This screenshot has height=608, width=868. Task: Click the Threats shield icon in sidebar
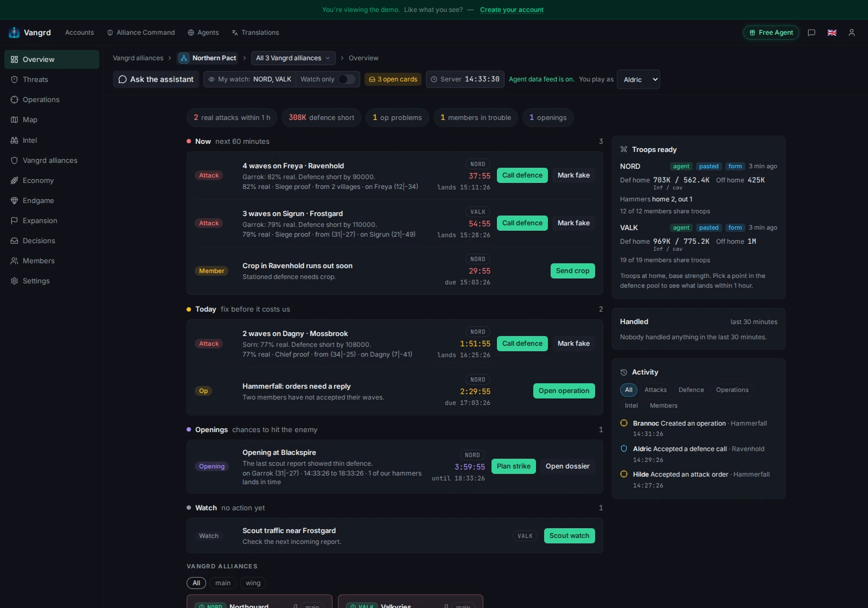coord(15,79)
